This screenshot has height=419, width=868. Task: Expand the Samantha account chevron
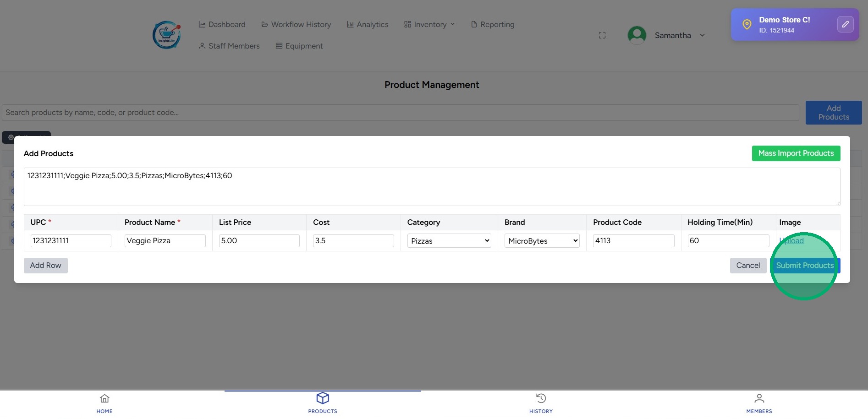click(702, 35)
